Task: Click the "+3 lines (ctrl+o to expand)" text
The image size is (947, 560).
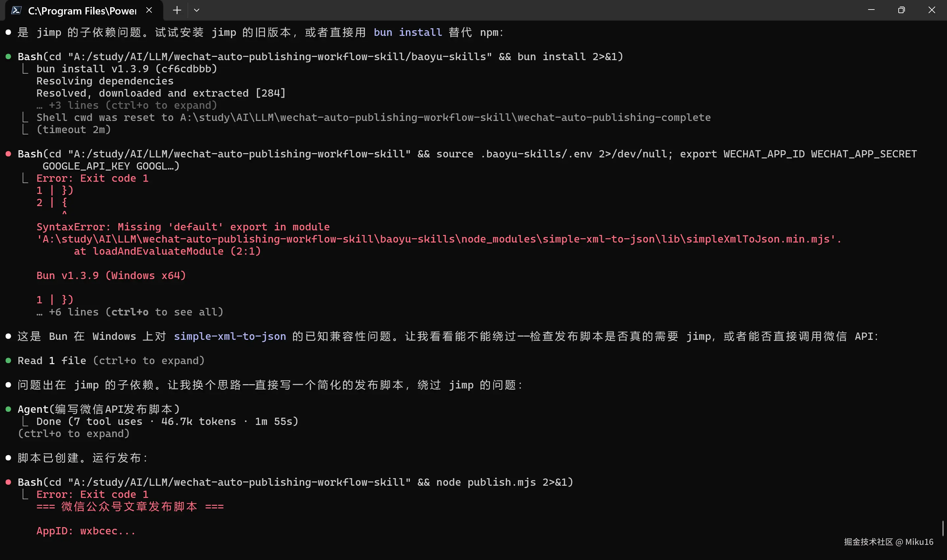Action: (x=132, y=105)
